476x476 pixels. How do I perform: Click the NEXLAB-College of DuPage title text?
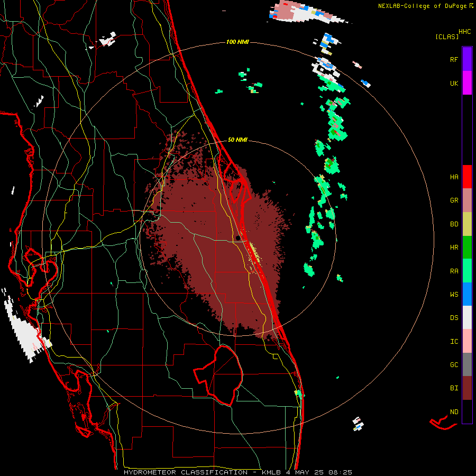tap(422, 6)
